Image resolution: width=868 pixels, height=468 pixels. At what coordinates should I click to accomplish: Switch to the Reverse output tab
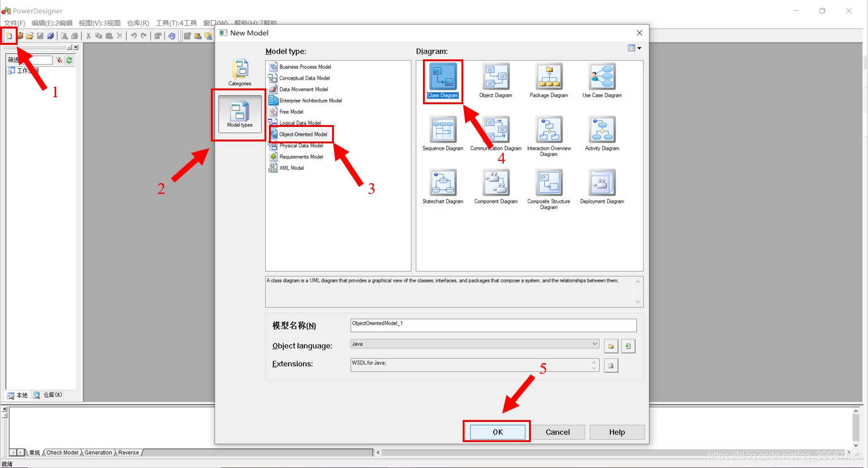[x=129, y=453]
